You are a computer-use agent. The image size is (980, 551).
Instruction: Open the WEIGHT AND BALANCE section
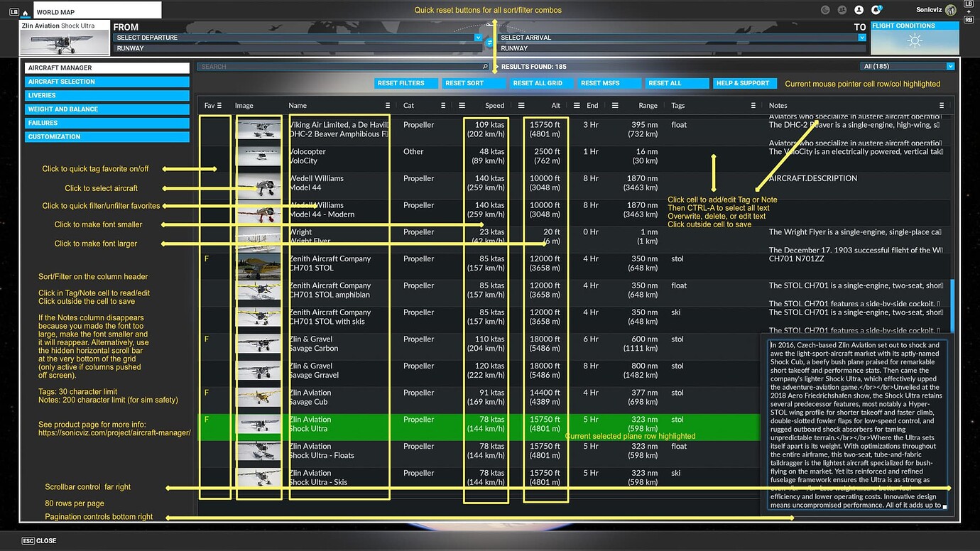107,109
